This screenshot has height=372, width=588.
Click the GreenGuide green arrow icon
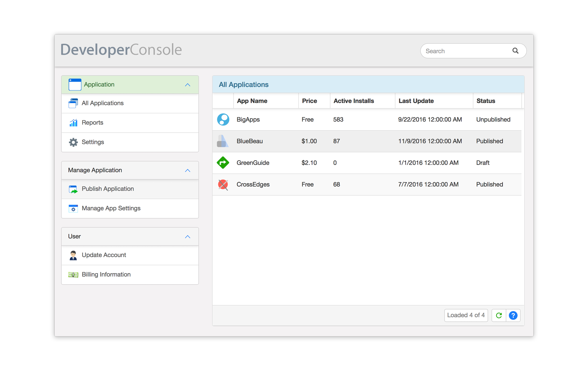click(223, 163)
